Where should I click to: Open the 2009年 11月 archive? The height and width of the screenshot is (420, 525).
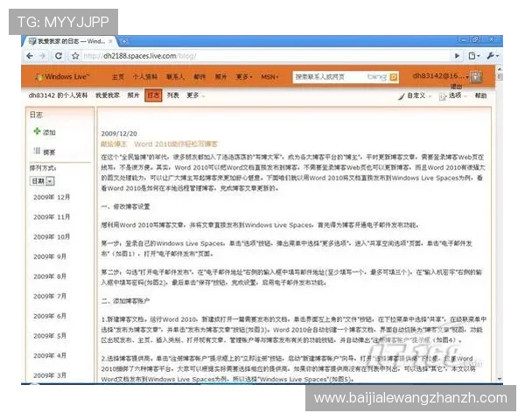[52, 217]
